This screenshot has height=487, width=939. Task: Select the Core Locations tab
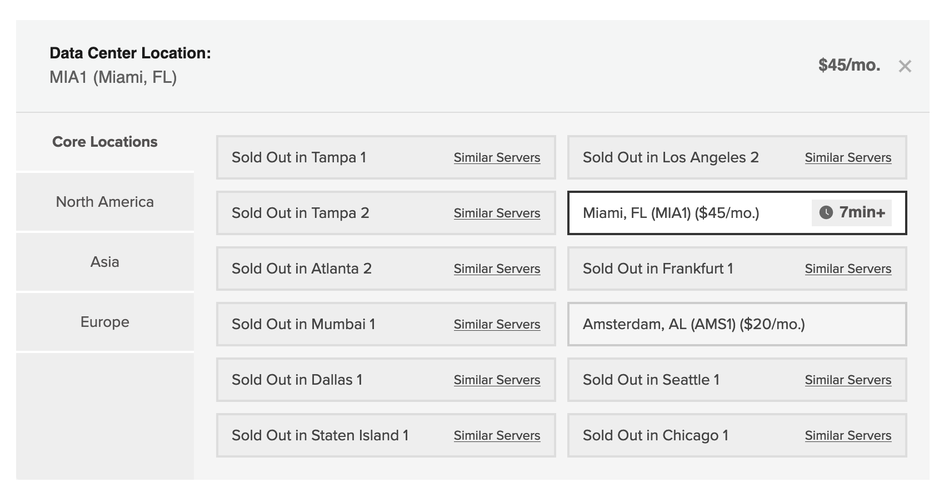105,142
